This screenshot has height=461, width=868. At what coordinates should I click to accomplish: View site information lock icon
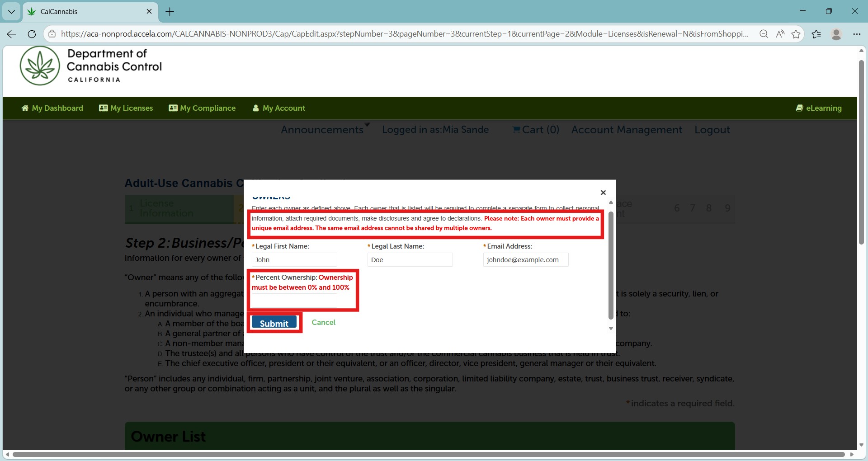click(52, 34)
